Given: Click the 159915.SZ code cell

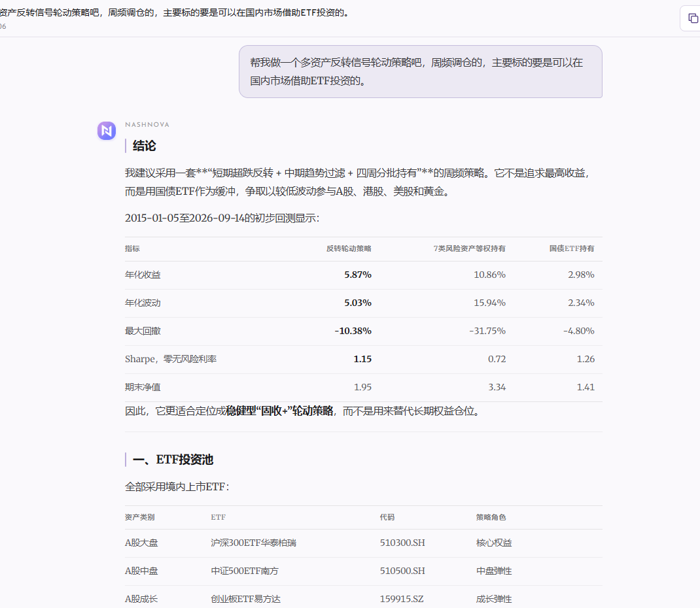Looking at the screenshot, I should (x=402, y=599).
